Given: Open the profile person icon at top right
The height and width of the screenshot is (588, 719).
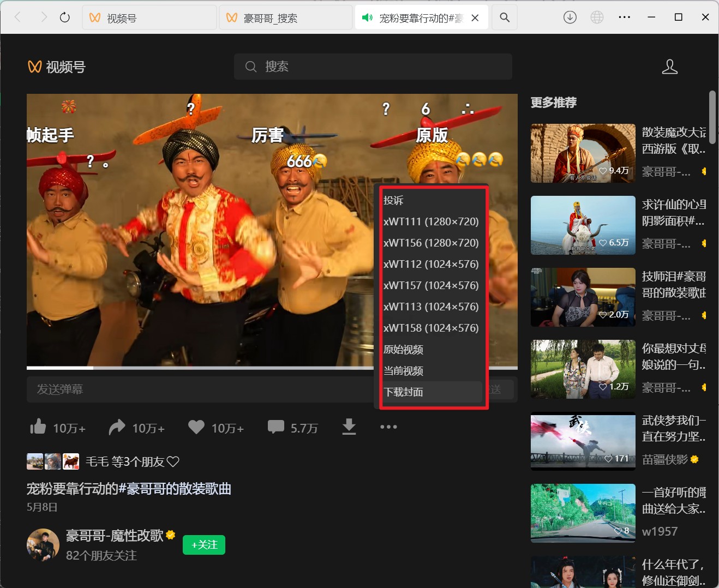Looking at the screenshot, I should (x=670, y=67).
